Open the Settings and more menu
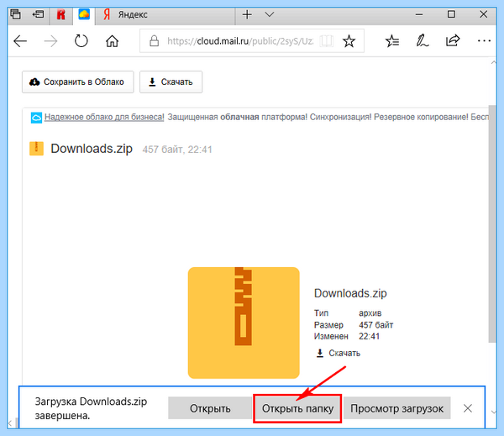The height and width of the screenshot is (436, 504). tap(484, 41)
